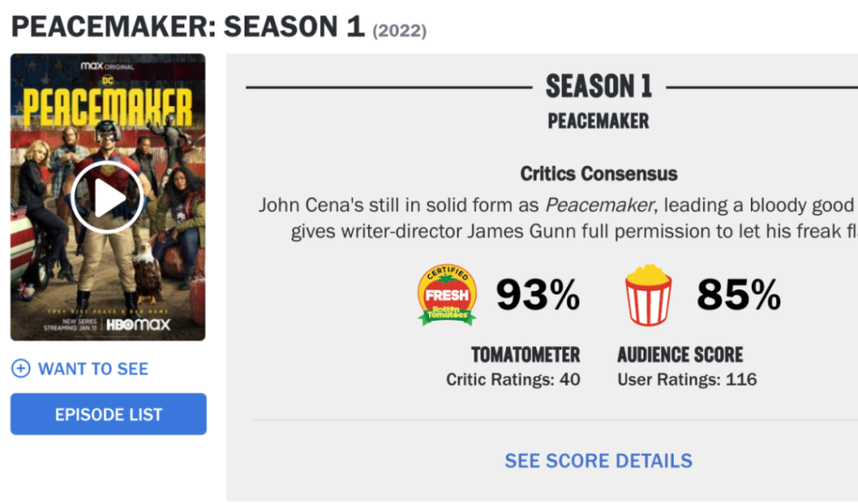This screenshot has height=504, width=858.
Task: Click the AUDIENCE SCORE label
Action: 680,354
